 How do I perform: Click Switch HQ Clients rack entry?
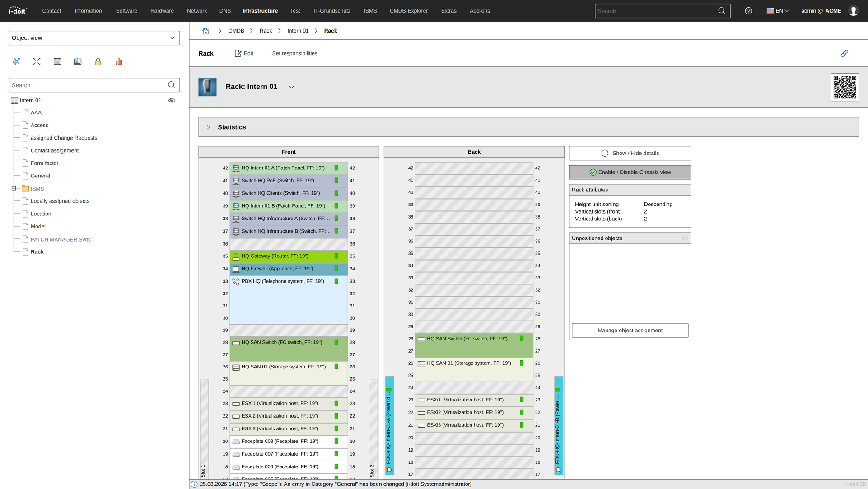(289, 193)
